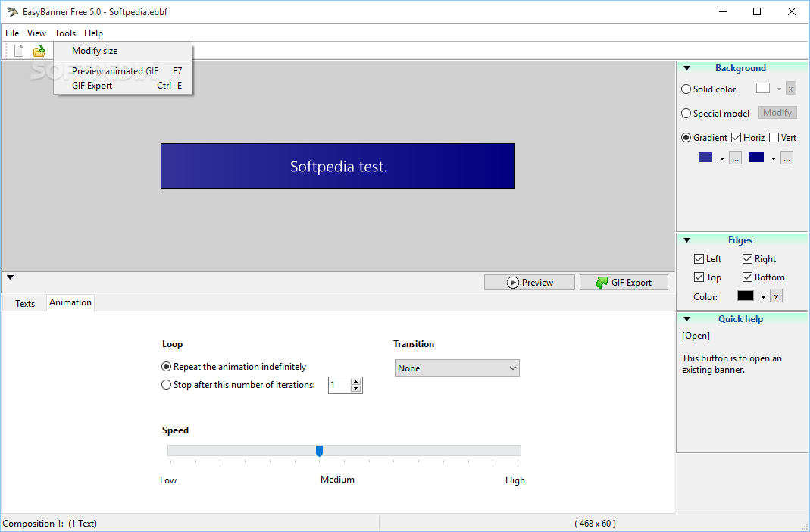Open the solid color dropdown arrow
Screen dimensions: 810x532
click(778, 89)
